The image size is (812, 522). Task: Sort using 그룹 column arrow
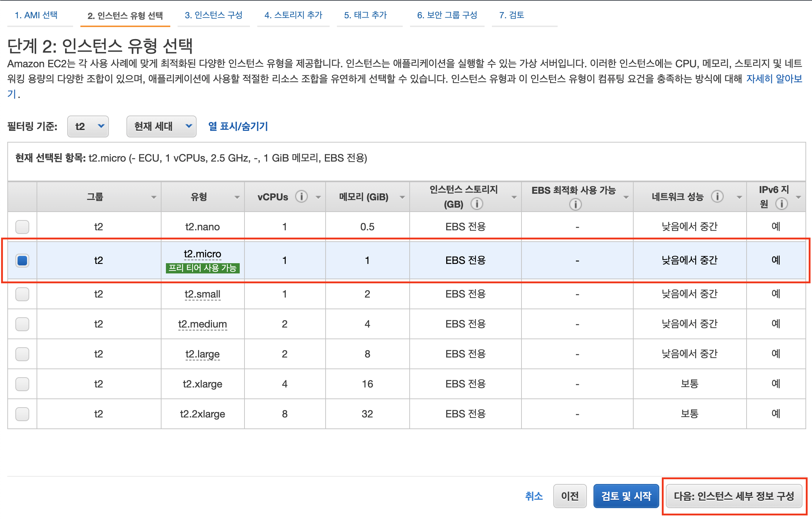(x=153, y=197)
